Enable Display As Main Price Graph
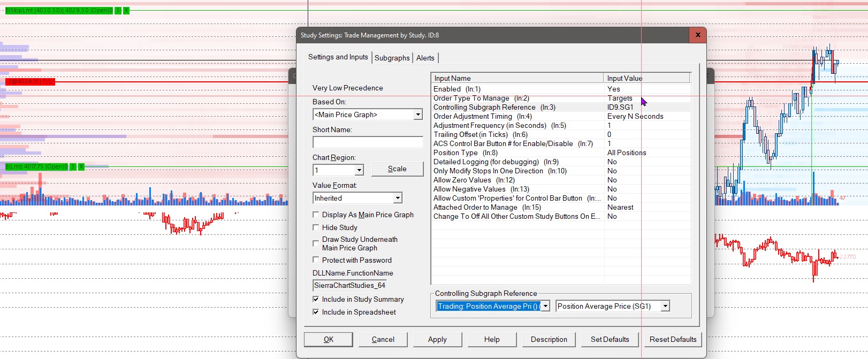The width and height of the screenshot is (868, 359). [316, 215]
